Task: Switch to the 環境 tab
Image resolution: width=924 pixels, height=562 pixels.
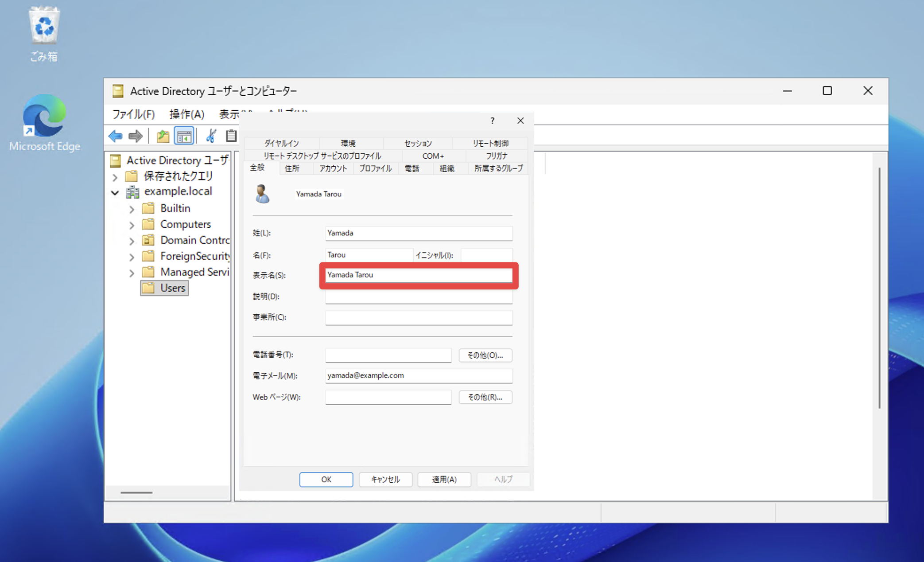Action: tap(348, 143)
